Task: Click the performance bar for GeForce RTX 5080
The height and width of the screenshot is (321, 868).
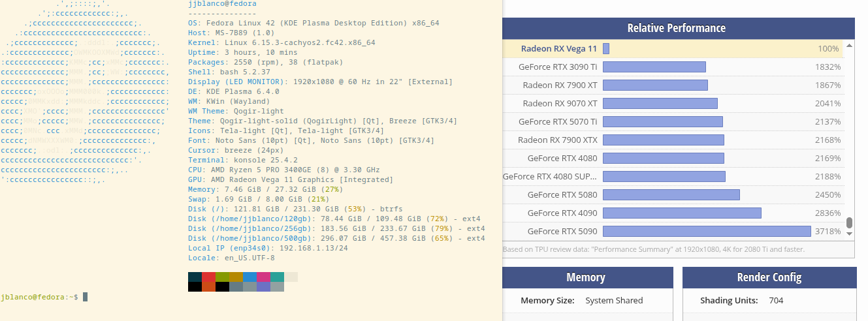Action: [x=671, y=194]
